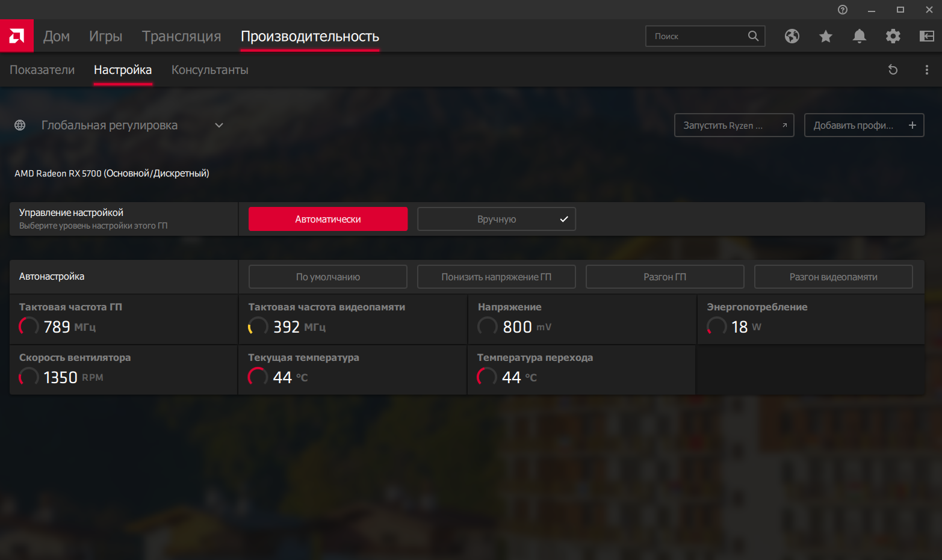Click plus icon on Добавить профи button

pos(913,125)
